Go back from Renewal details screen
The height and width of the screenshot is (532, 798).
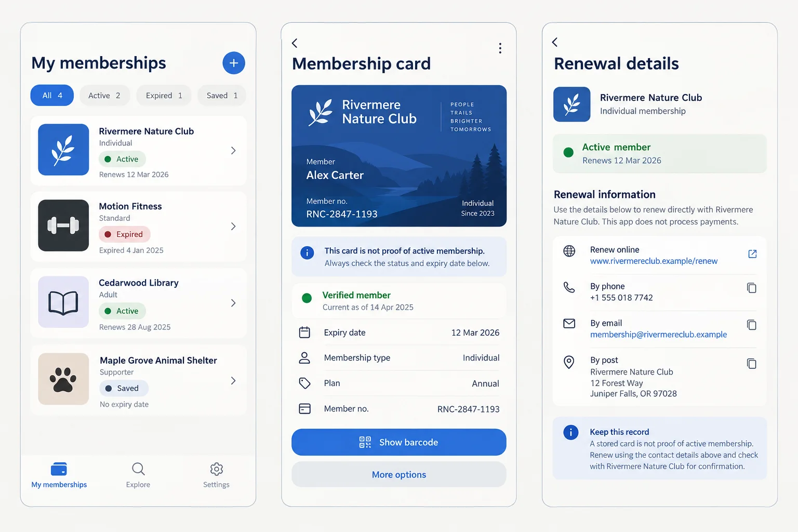click(x=555, y=42)
